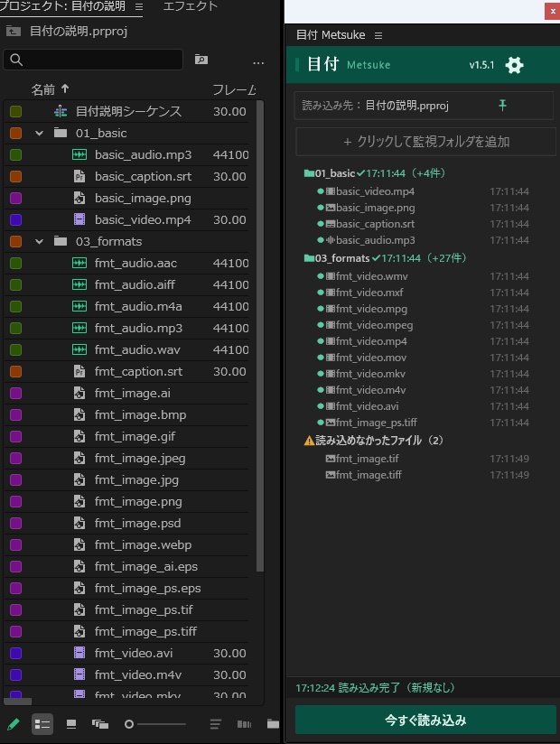Viewport: 560px width, 744px height.
Task: Click label color swatch for 目付説明シーケンス
Action: coord(15,111)
